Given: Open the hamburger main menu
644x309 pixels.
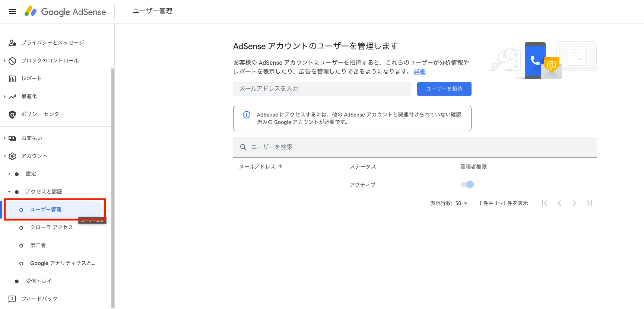Looking at the screenshot, I should (13, 12).
